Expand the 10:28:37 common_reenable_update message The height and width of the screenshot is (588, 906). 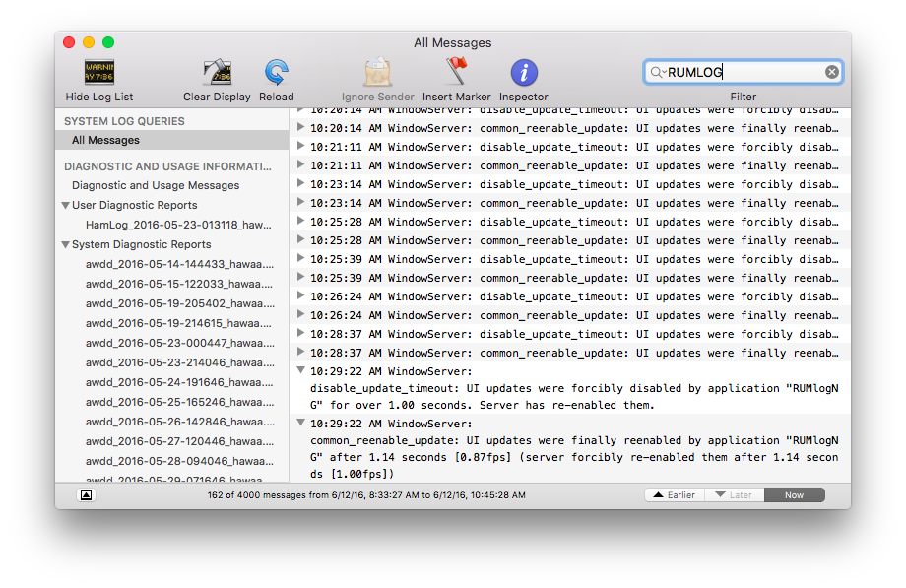point(300,352)
